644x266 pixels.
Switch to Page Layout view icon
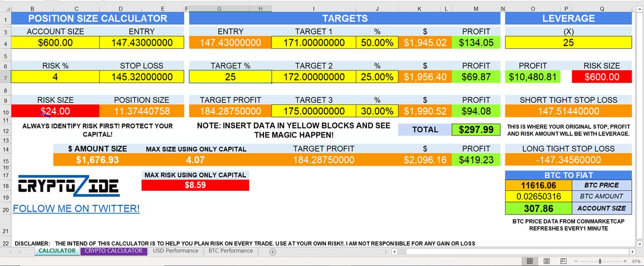547,261
